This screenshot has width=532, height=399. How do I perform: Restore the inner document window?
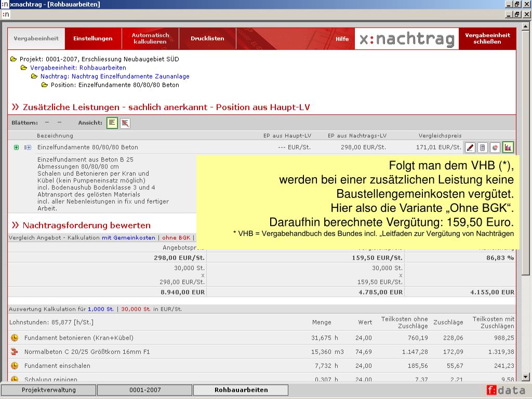click(517, 14)
